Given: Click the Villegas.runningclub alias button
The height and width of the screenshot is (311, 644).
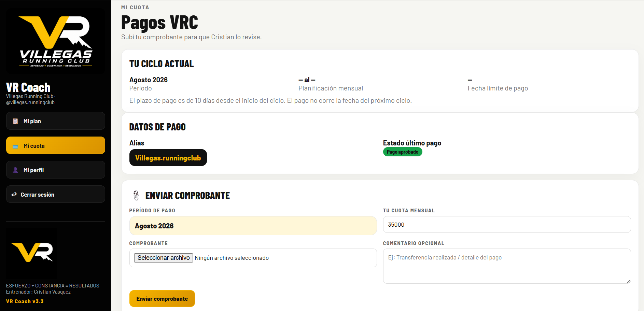Looking at the screenshot, I should click(x=168, y=158).
